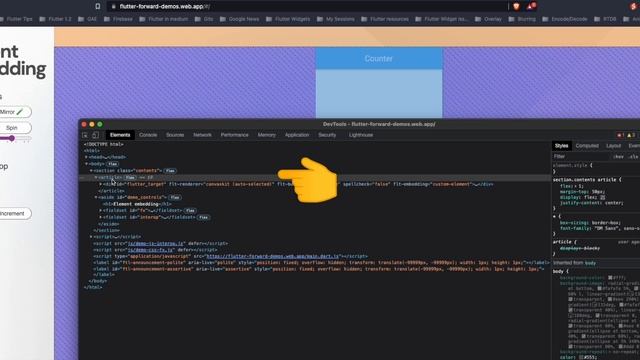This screenshot has width=640, height=360.
Task: Click the purple slider handle under Spin
Action: [11, 138]
